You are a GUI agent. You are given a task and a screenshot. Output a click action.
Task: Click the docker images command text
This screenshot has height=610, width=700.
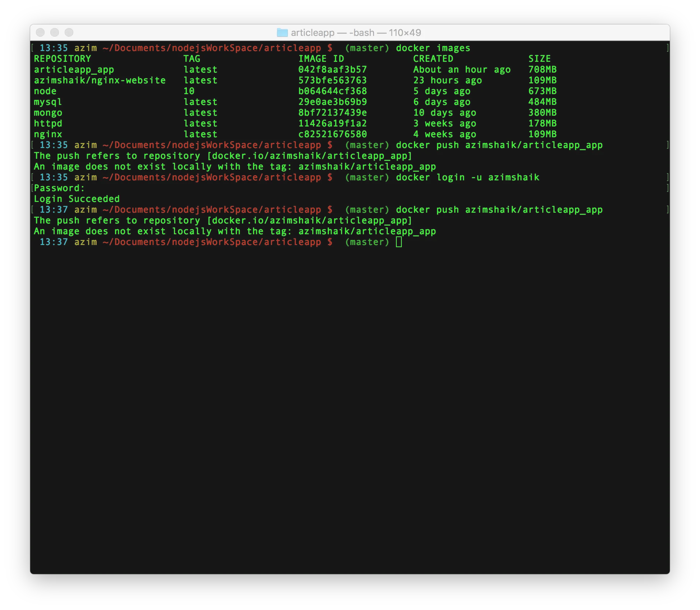[433, 48]
